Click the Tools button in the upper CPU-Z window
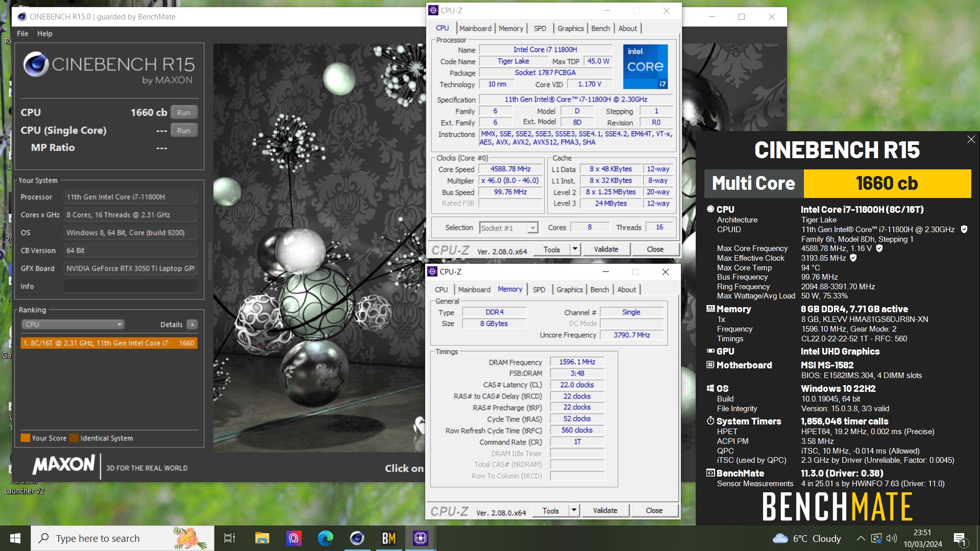Viewport: 980px width, 551px height. tap(552, 249)
